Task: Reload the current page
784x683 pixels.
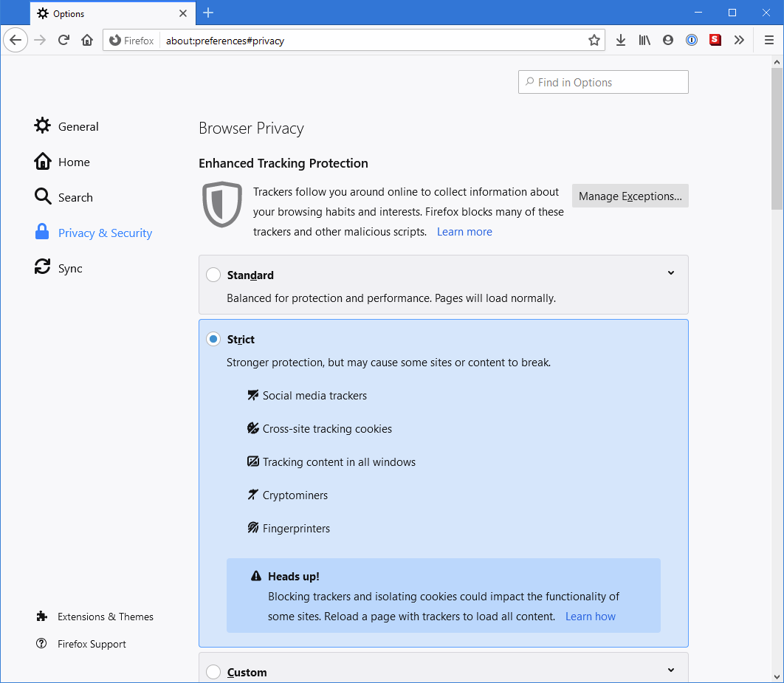Action: pos(63,41)
